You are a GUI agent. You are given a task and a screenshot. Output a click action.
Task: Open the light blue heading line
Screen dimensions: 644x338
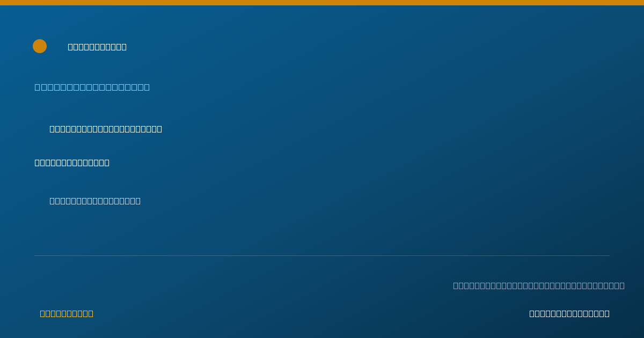92,87
